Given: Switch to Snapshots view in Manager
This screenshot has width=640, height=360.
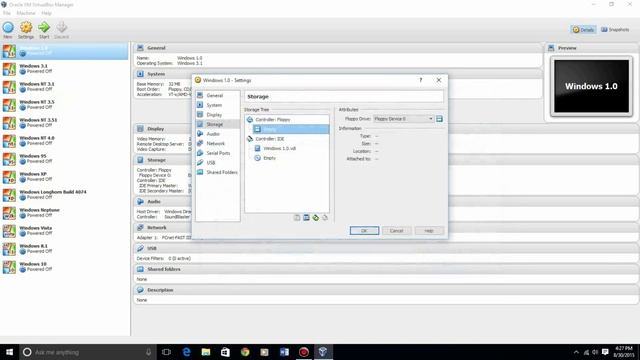Looking at the screenshot, I should coord(615,29).
